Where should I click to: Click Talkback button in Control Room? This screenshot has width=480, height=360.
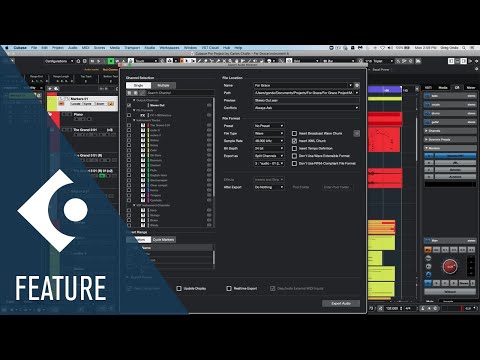tap(450, 291)
